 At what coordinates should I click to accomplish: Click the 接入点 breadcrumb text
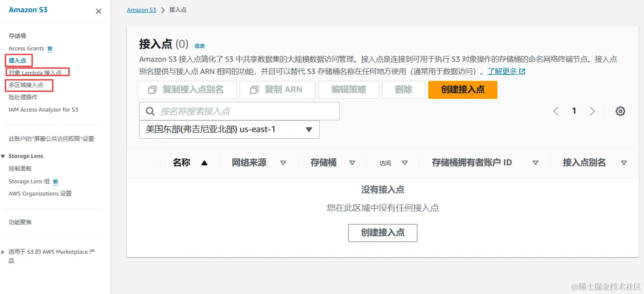point(178,10)
